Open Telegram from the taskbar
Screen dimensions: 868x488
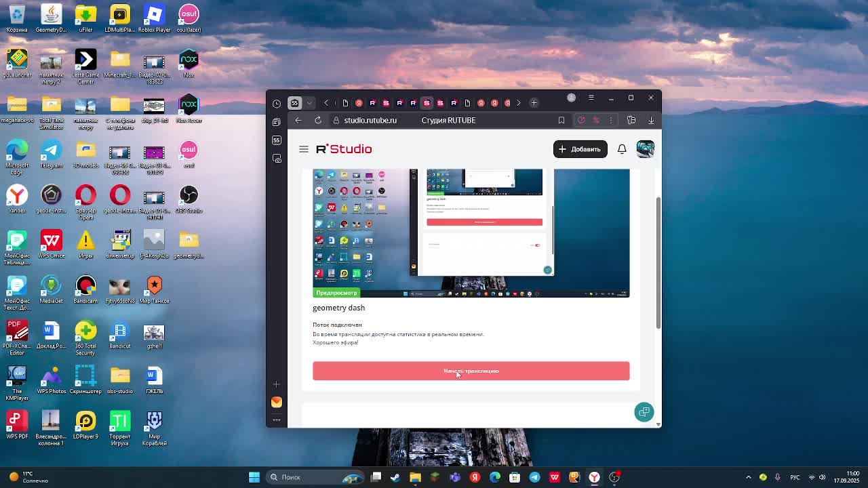point(534,477)
